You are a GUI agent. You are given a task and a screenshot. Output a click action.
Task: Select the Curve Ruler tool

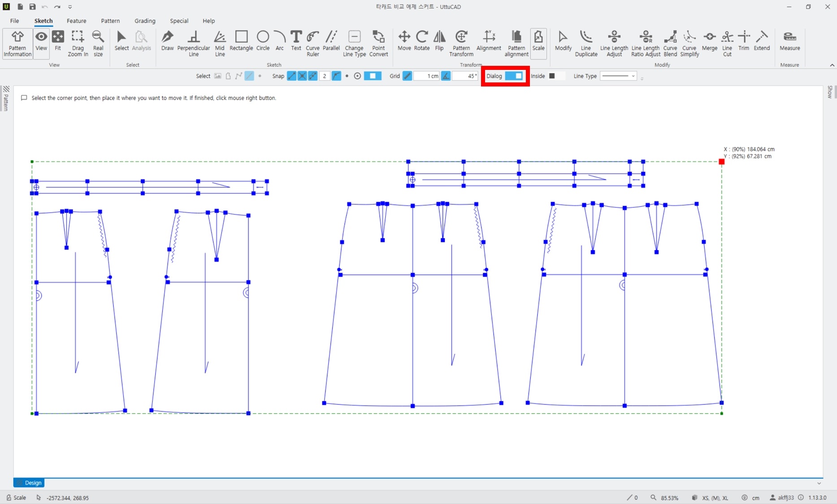coord(312,43)
